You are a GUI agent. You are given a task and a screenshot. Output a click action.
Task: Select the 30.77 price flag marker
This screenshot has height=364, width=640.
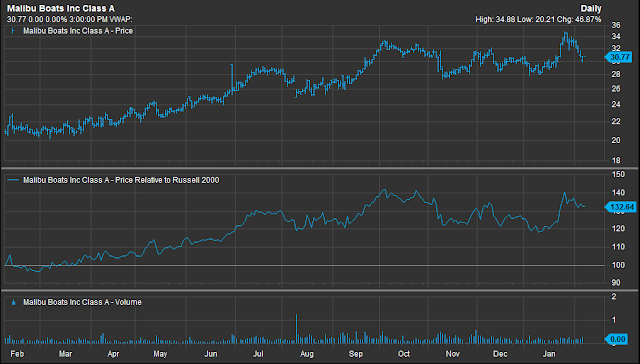[618, 58]
